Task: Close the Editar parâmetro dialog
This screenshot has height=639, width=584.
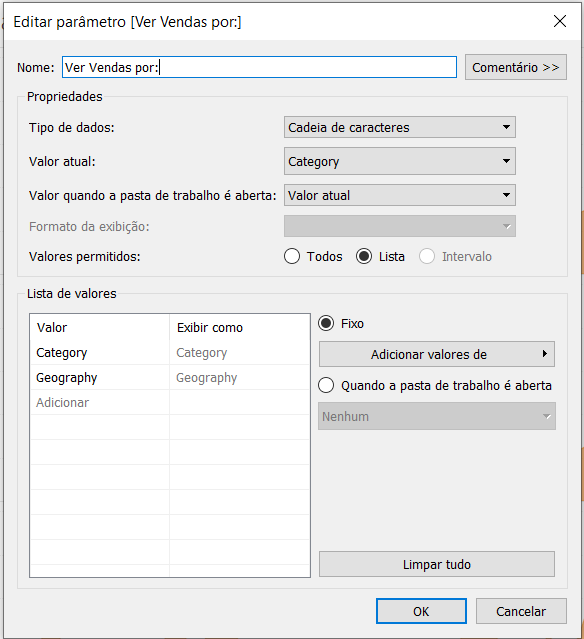Action: pos(560,21)
